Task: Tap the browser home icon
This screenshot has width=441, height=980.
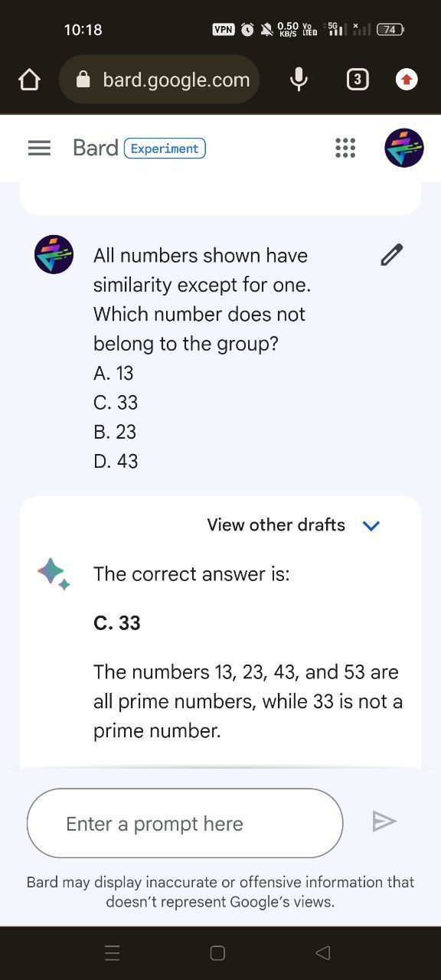Action: coord(28,80)
